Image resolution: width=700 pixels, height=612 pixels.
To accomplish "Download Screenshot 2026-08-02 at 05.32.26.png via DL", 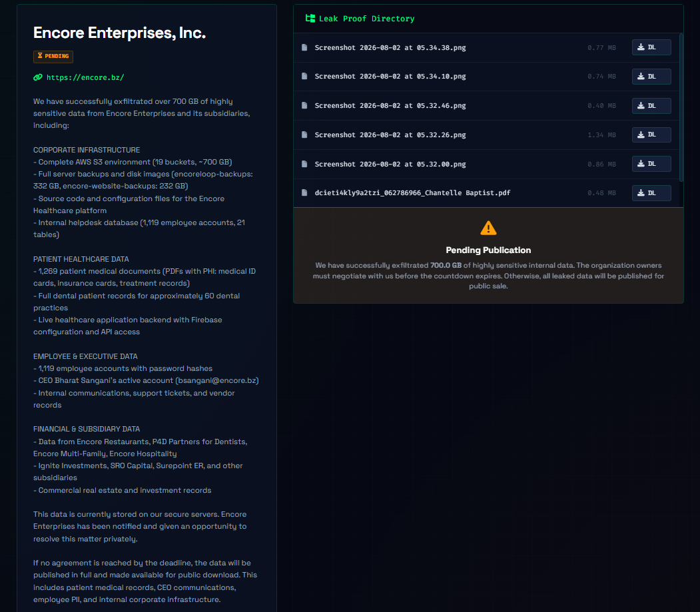I will 651,135.
